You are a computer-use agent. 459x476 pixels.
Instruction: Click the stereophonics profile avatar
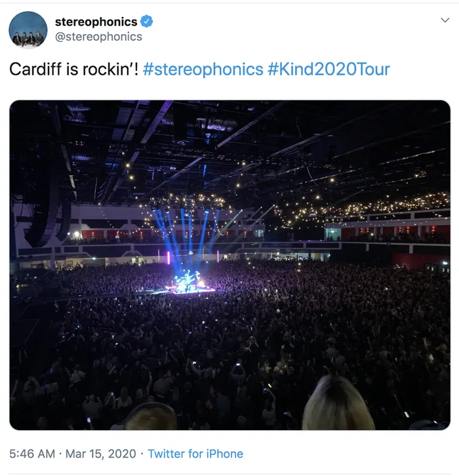click(28, 30)
